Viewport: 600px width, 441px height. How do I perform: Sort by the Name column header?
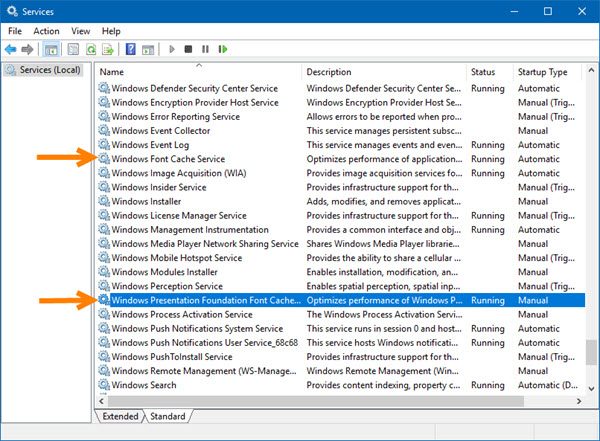(112, 72)
